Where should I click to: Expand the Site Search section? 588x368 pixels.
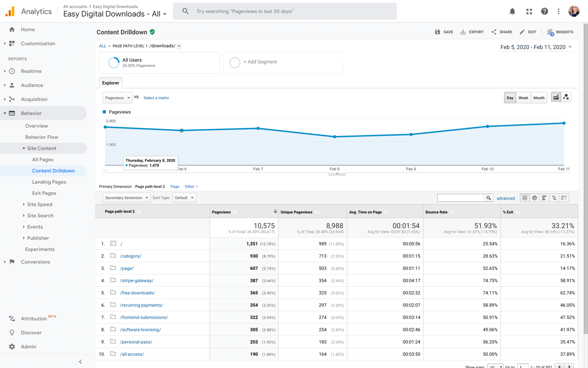(x=24, y=216)
